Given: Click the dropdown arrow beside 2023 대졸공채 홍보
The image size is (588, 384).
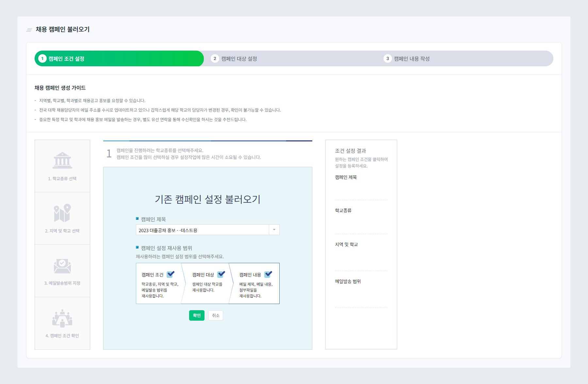Looking at the screenshot, I should [x=274, y=230].
